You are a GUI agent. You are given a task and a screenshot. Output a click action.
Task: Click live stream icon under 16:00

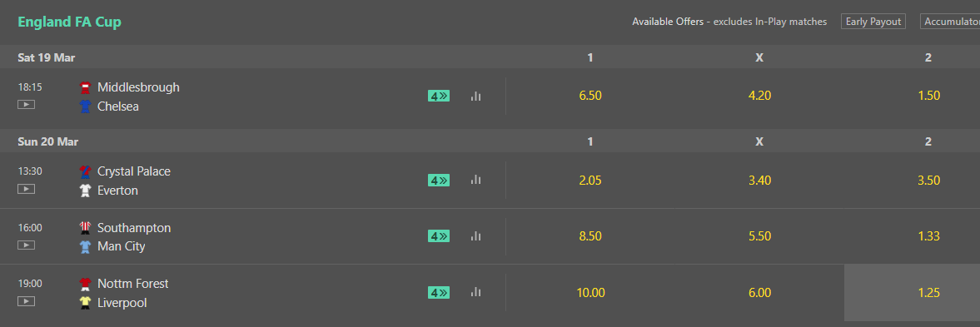[x=27, y=245]
